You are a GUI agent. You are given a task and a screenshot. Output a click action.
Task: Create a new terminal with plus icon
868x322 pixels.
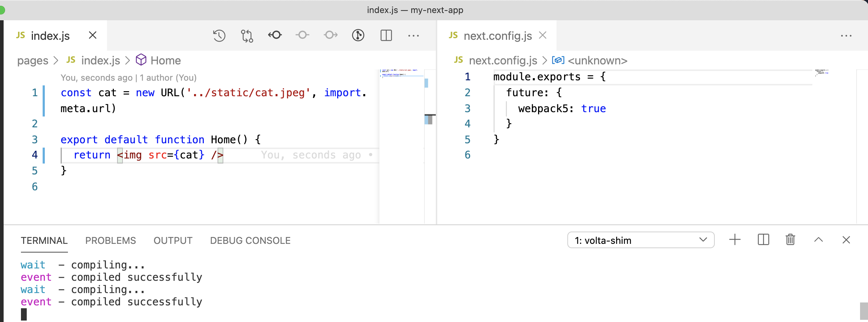coord(735,240)
